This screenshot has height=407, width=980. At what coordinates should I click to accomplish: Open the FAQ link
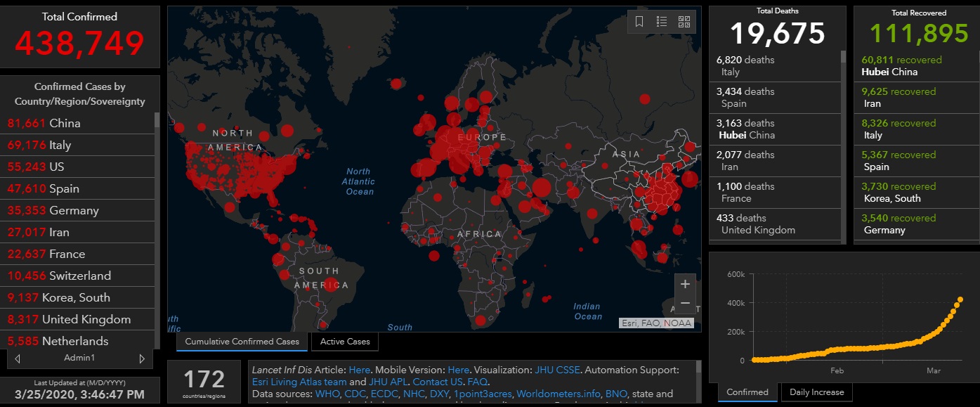tap(478, 382)
